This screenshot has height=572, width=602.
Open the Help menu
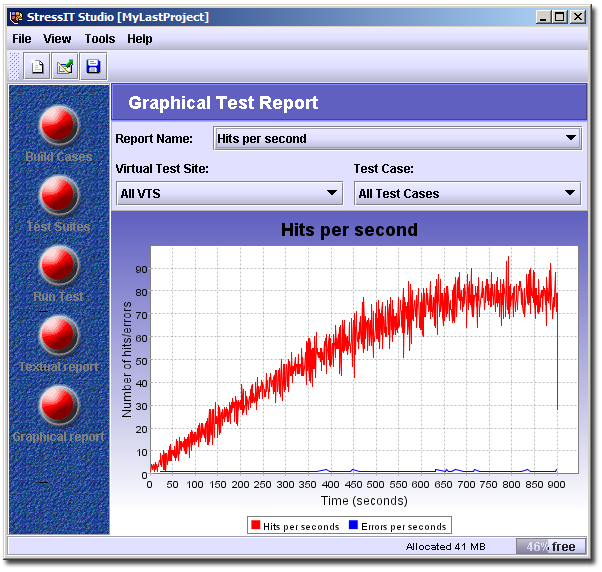140,39
